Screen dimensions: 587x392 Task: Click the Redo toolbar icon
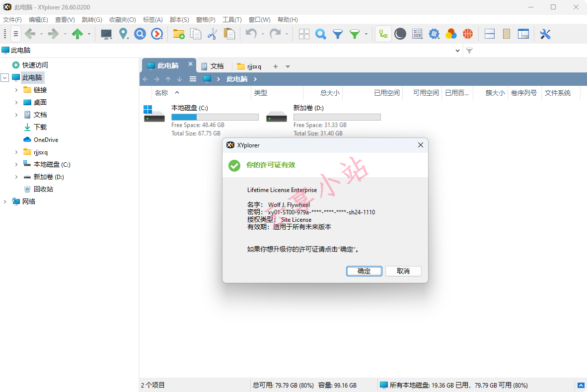(x=275, y=34)
